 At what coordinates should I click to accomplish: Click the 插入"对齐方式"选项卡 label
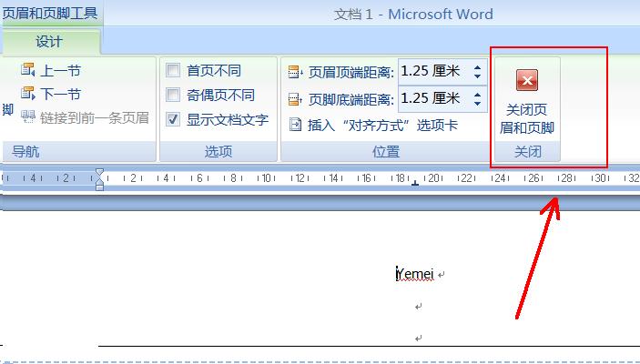(382, 126)
